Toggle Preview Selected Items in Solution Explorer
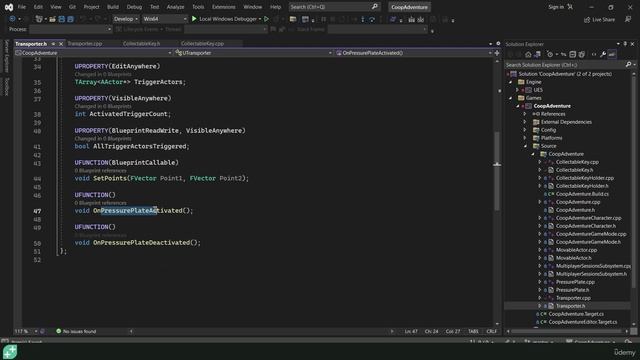Viewport: 640px width, 360px height. click(x=612, y=54)
